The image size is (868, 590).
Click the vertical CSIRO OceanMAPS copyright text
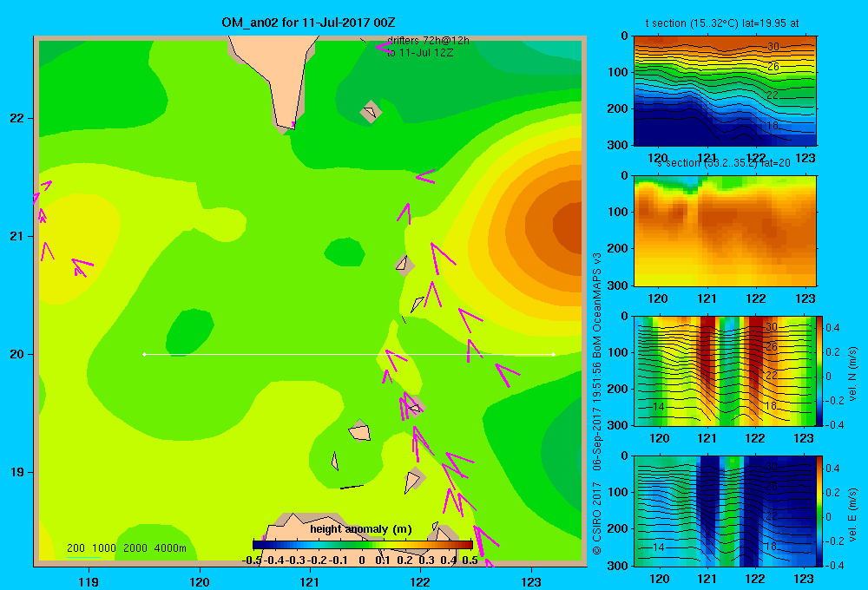(x=597, y=404)
